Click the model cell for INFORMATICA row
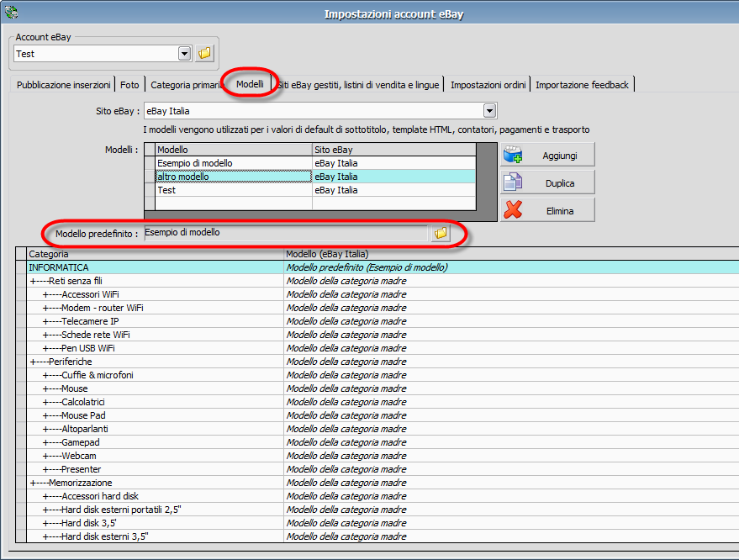 pyautogui.click(x=511, y=267)
